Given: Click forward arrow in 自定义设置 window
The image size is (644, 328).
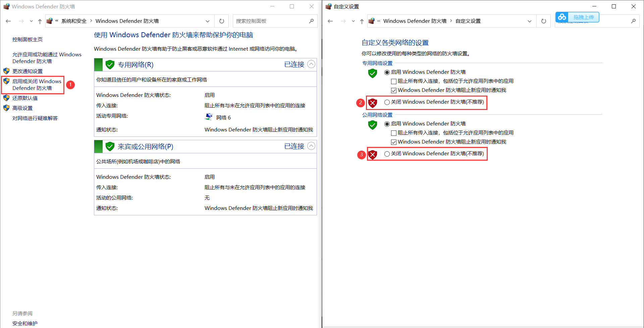Looking at the screenshot, I should click(x=343, y=21).
